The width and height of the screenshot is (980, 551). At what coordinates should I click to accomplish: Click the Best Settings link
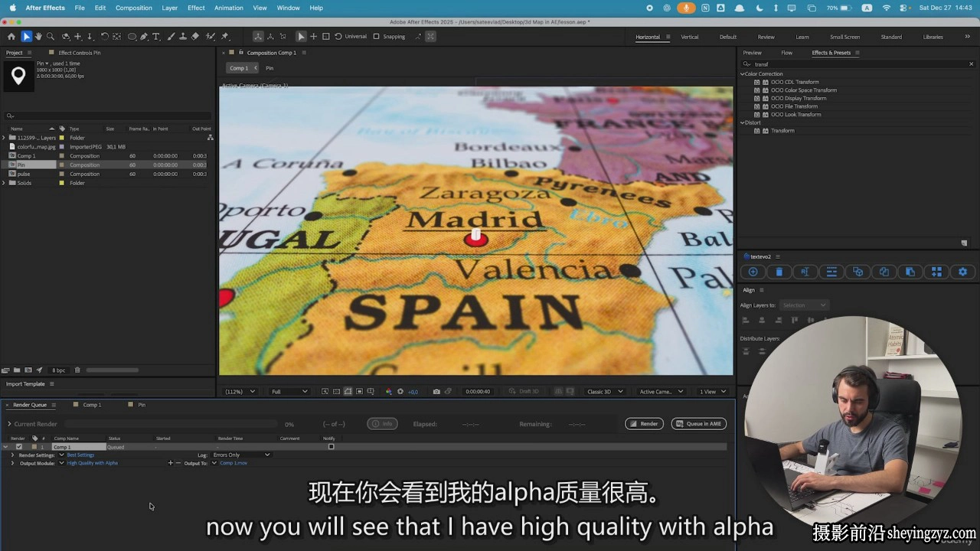80,455
